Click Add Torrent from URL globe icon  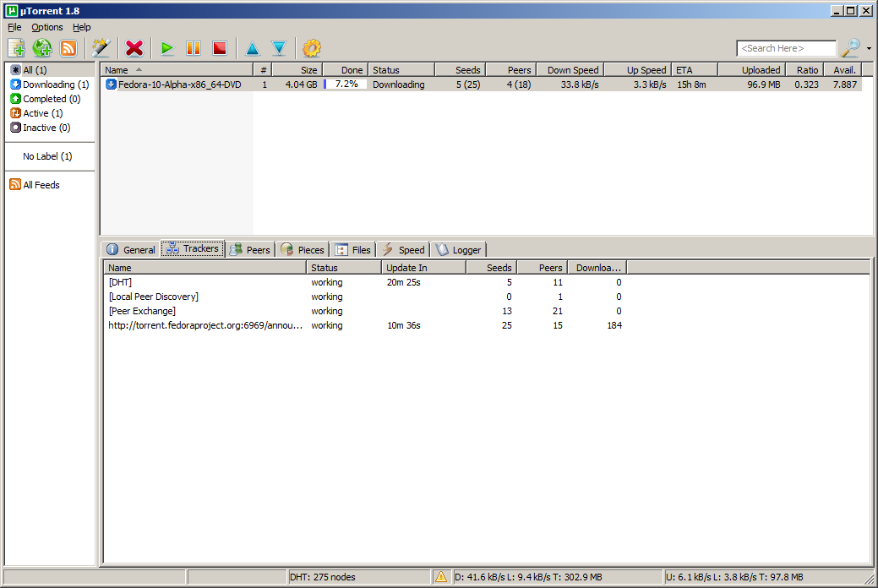click(x=42, y=48)
